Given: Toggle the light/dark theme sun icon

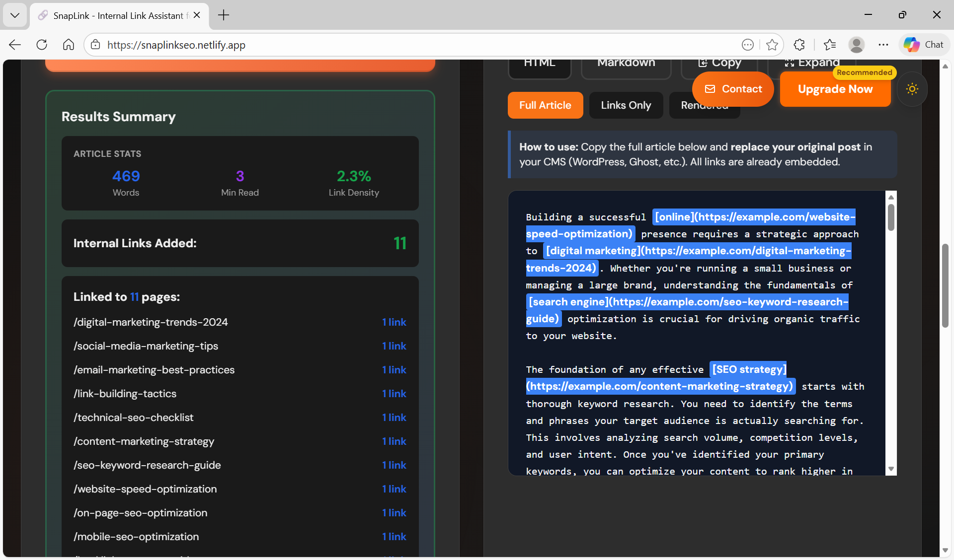Looking at the screenshot, I should coord(912,89).
